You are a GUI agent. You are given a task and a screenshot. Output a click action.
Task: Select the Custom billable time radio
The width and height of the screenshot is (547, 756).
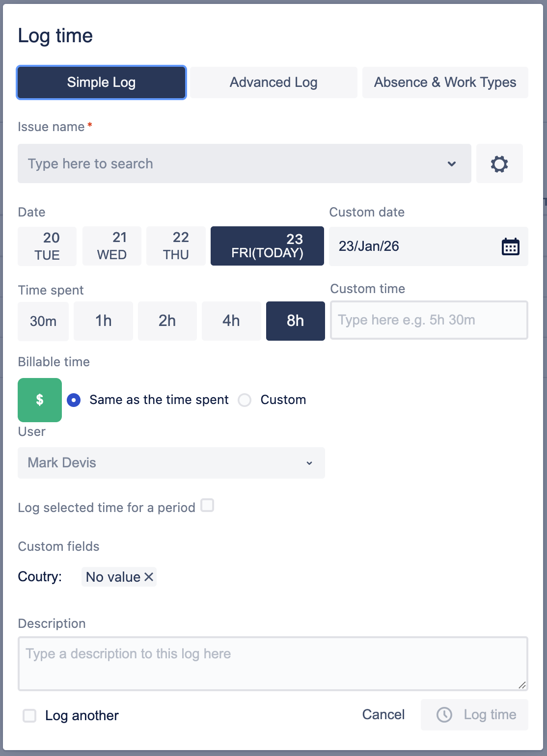coord(245,400)
